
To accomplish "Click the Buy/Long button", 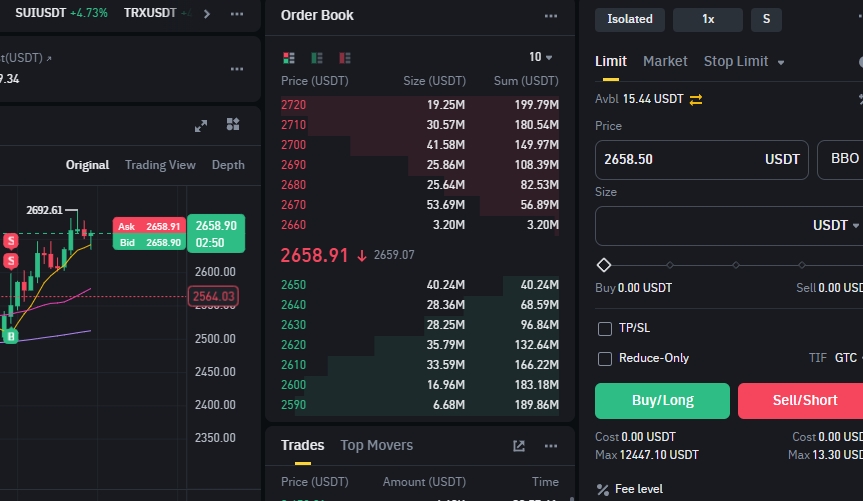I will coord(662,401).
